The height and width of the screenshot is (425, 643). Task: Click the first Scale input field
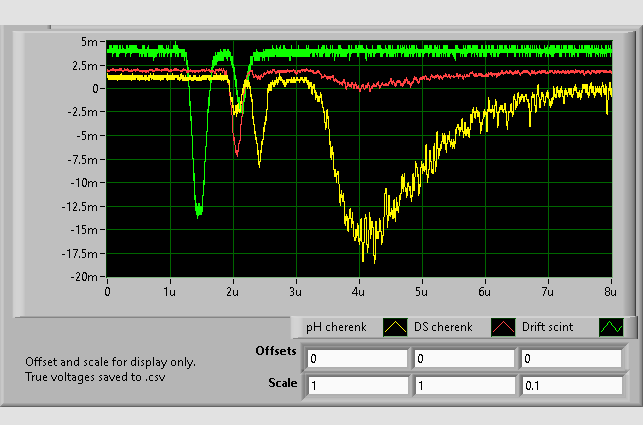point(357,385)
